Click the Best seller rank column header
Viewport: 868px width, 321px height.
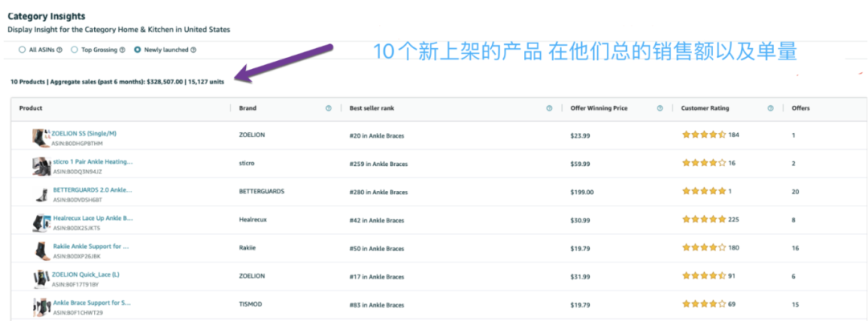tap(371, 108)
